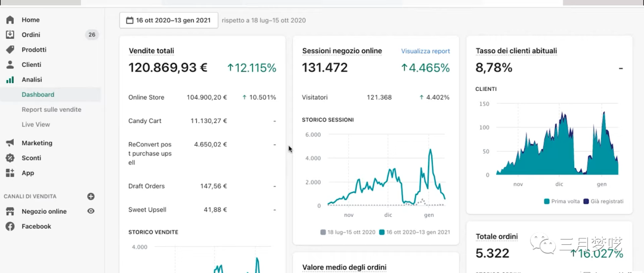Click the Analisi bar chart icon
The height and width of the screenshot is (273, 644).
point(10,79)
